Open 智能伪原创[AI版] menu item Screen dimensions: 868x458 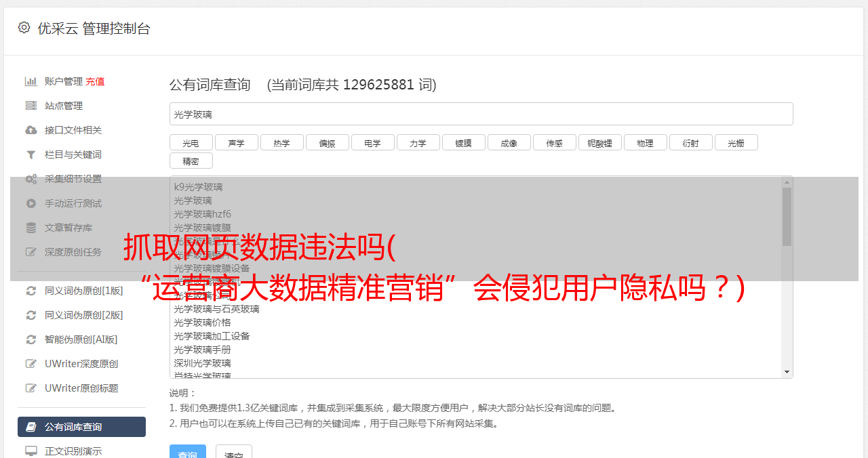81,339
